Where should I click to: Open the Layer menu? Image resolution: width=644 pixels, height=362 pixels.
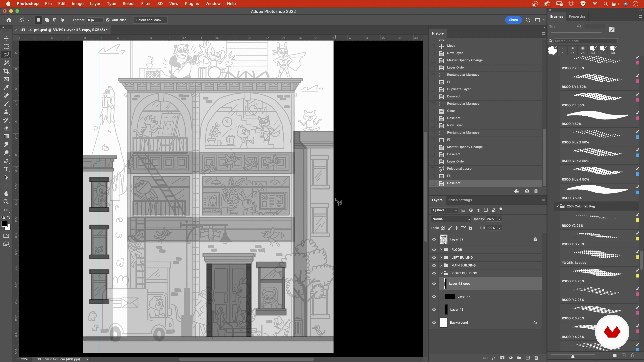pos(95,4)
